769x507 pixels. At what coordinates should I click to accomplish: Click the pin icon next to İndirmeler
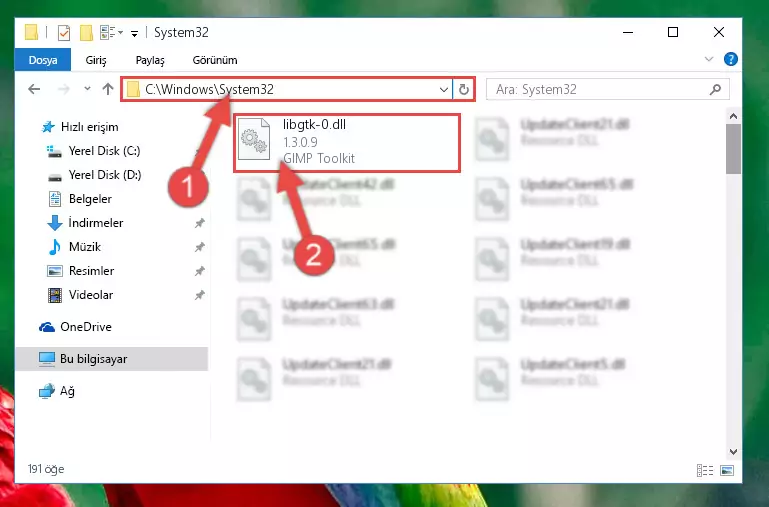[200, 223]
